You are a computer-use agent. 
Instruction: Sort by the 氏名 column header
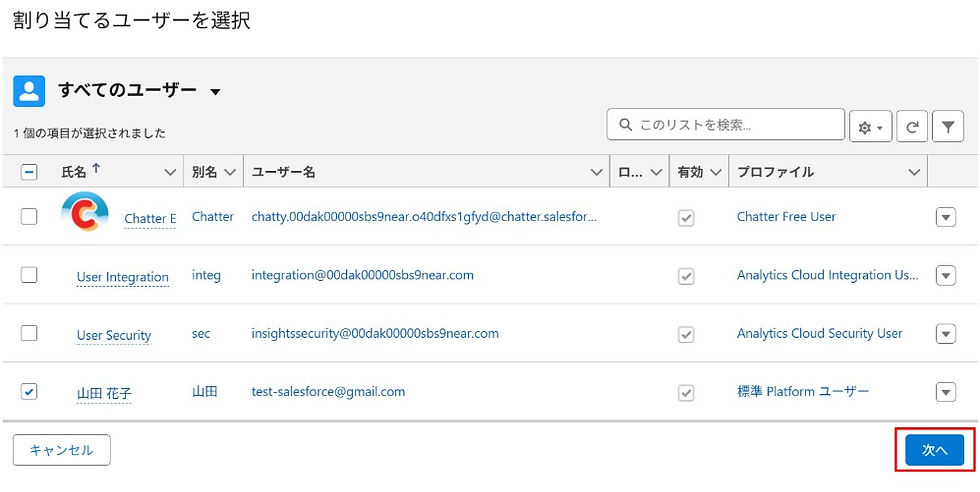click(74, 172)
